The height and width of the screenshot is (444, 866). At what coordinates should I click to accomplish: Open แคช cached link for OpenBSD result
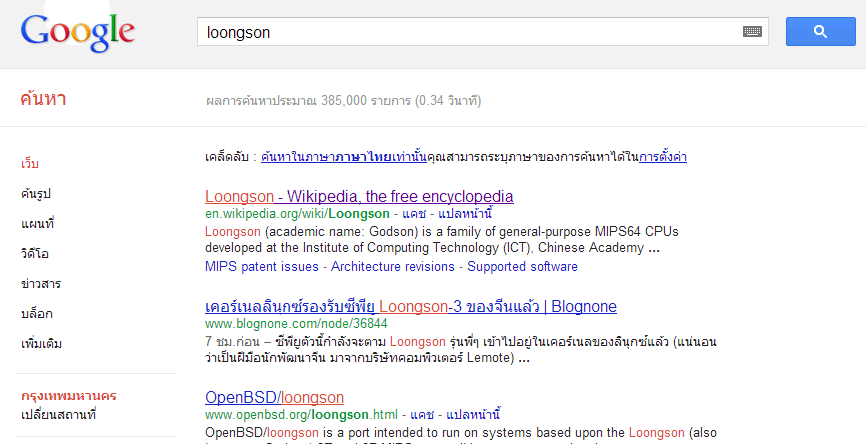[x=422, y=415]
